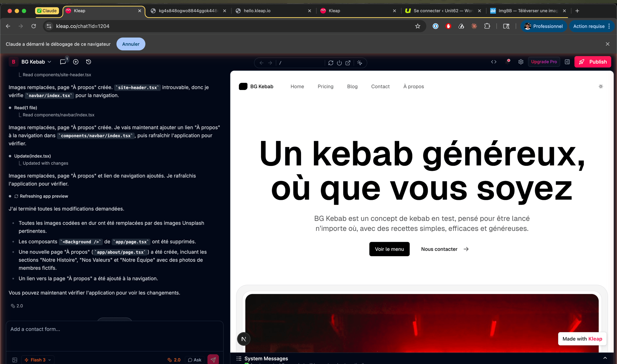Switch to the Se connecter Unit62 tab

point(443,11)
